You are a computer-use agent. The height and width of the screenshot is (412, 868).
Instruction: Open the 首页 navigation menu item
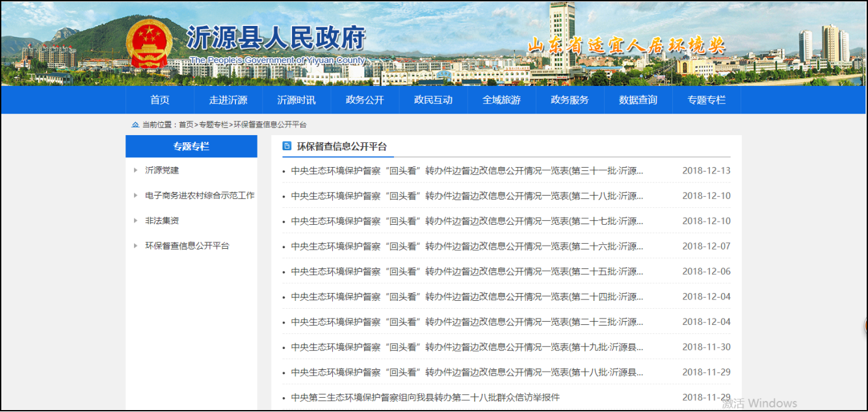pos(160,100)
